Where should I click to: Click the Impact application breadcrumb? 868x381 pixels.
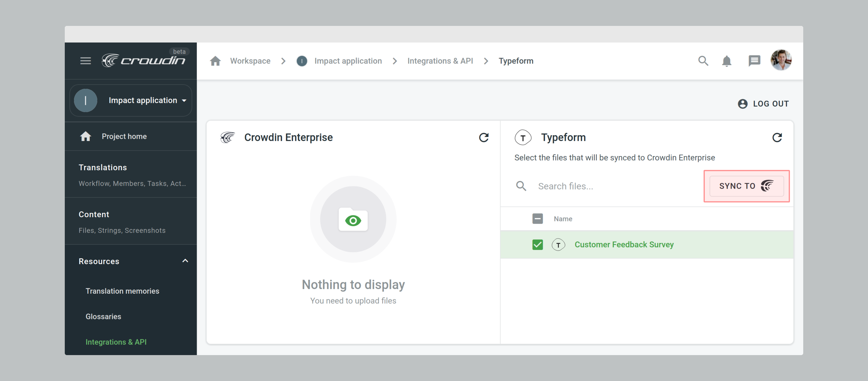(348, 61)
